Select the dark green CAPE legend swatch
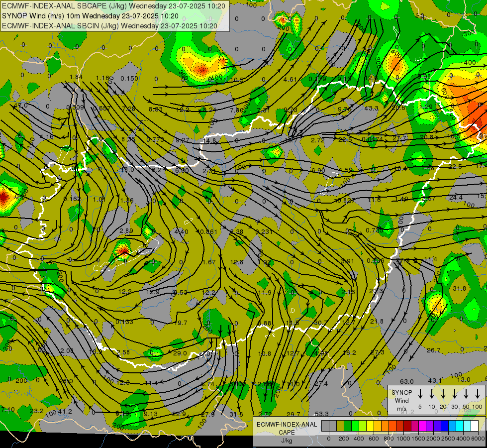Image resolution: width=487 pixels, height=448 pixels. point(348,426)
